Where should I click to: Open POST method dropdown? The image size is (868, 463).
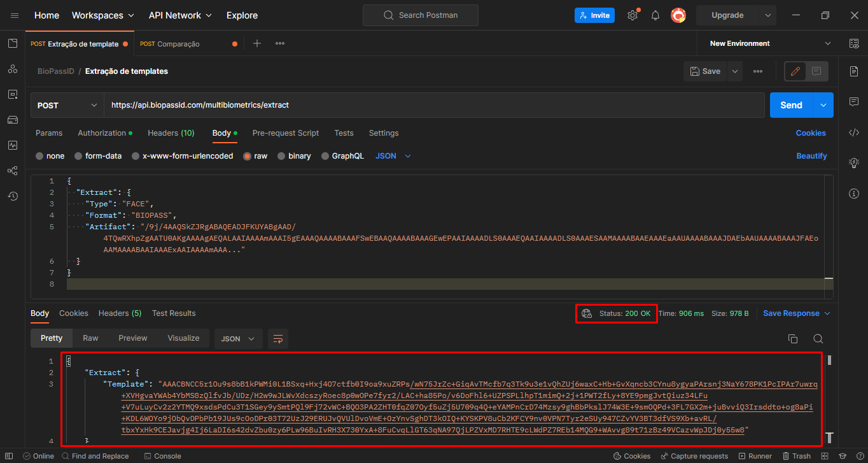pos(67,105)
